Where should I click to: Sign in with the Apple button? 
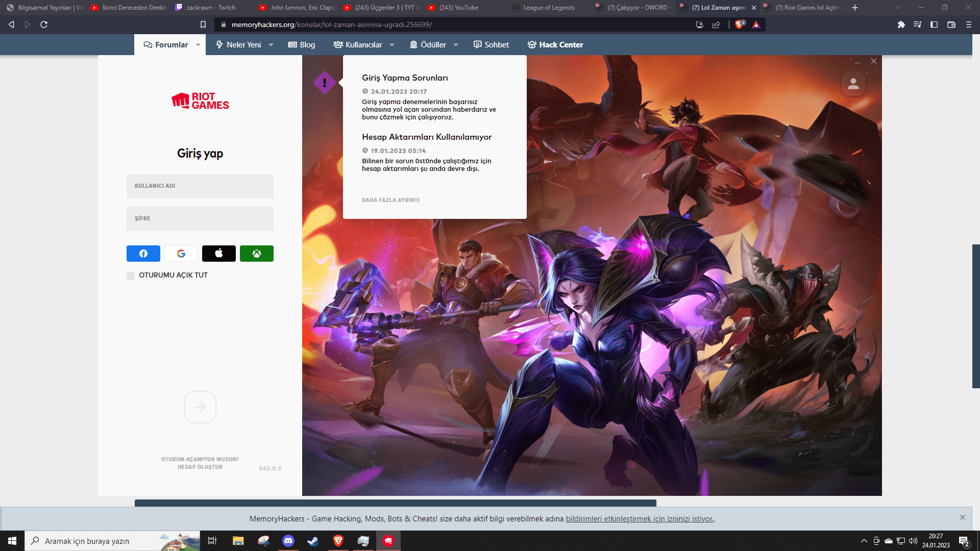pyautogui.click(x=219, y=254)
